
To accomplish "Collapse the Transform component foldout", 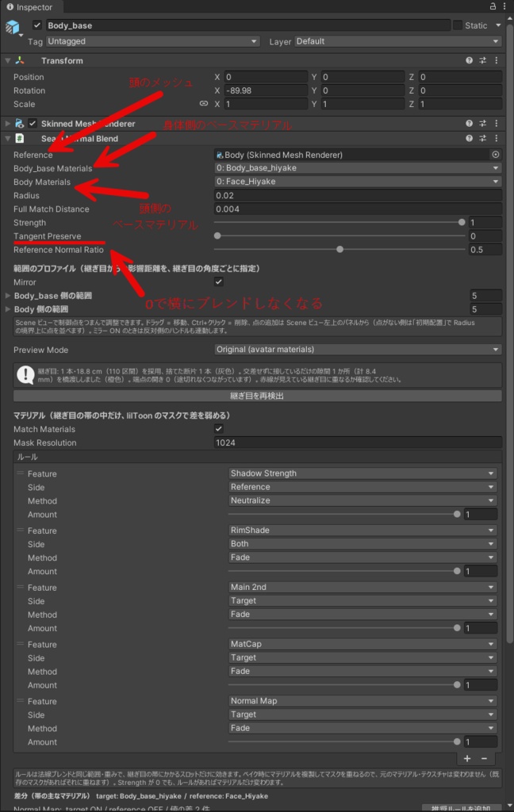I will [8, 60].
